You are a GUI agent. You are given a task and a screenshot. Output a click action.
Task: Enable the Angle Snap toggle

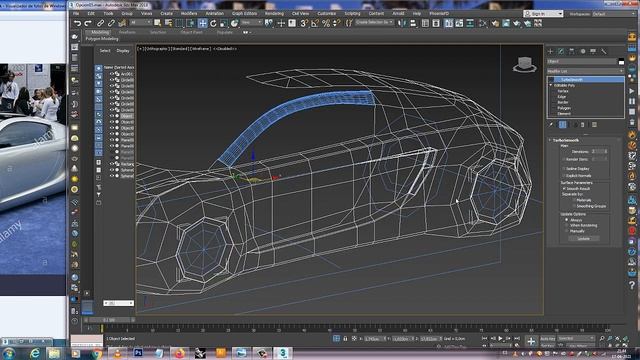pyautogui.click(x=315, y=24)
